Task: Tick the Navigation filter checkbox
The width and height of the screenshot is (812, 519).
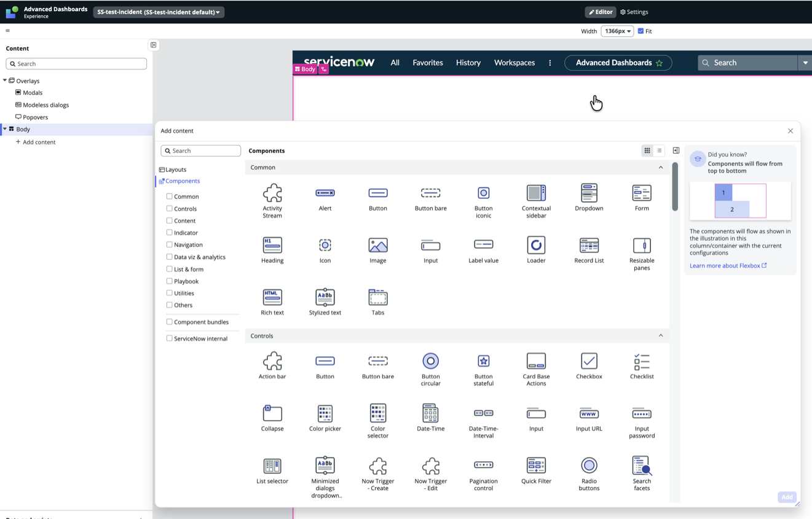Action: (x=169, y=244)
